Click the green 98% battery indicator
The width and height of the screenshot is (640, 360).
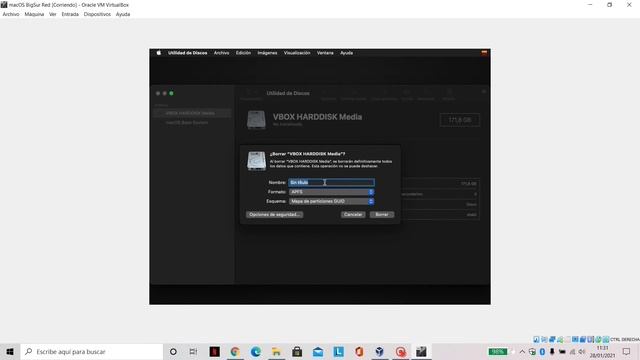(x=498, y=351)
